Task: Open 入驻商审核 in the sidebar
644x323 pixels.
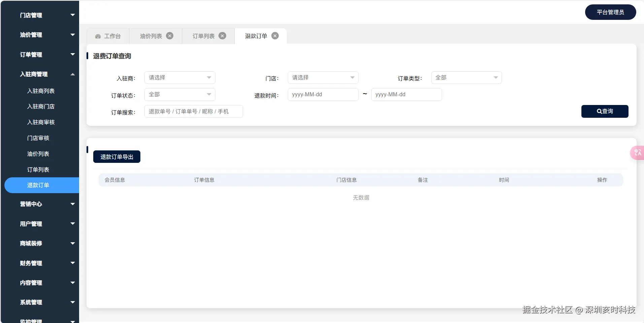Action: coord(41,122)
